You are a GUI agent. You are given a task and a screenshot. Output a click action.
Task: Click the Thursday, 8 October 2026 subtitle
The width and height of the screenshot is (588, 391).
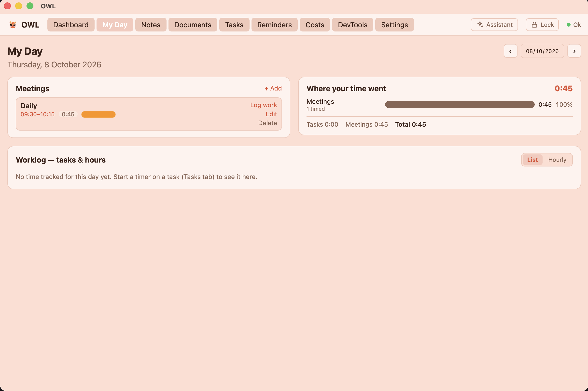click(x=54, y=65)
